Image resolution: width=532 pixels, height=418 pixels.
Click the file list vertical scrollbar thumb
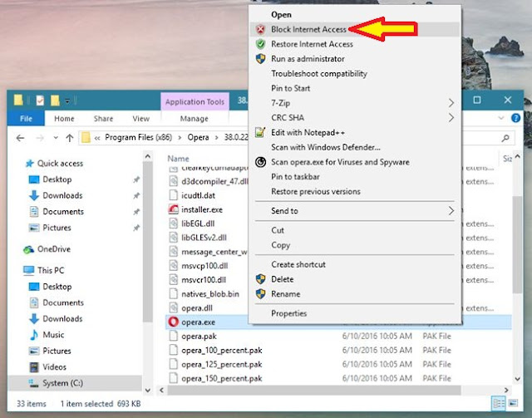pos(517,244)
